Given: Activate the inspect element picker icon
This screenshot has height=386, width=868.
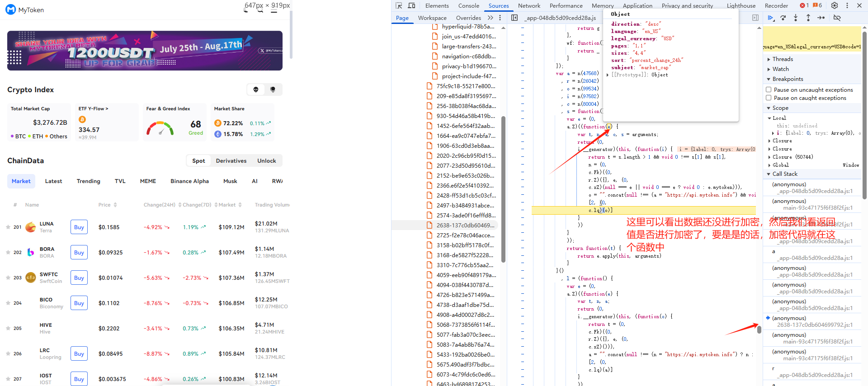Looking at the screenshot, I should pyautogui.click(x=399, y=5).
